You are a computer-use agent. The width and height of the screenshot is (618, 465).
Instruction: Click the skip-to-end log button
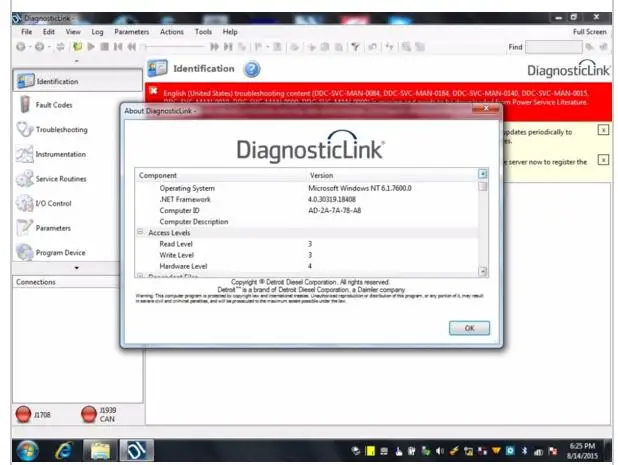pos(228,47)
